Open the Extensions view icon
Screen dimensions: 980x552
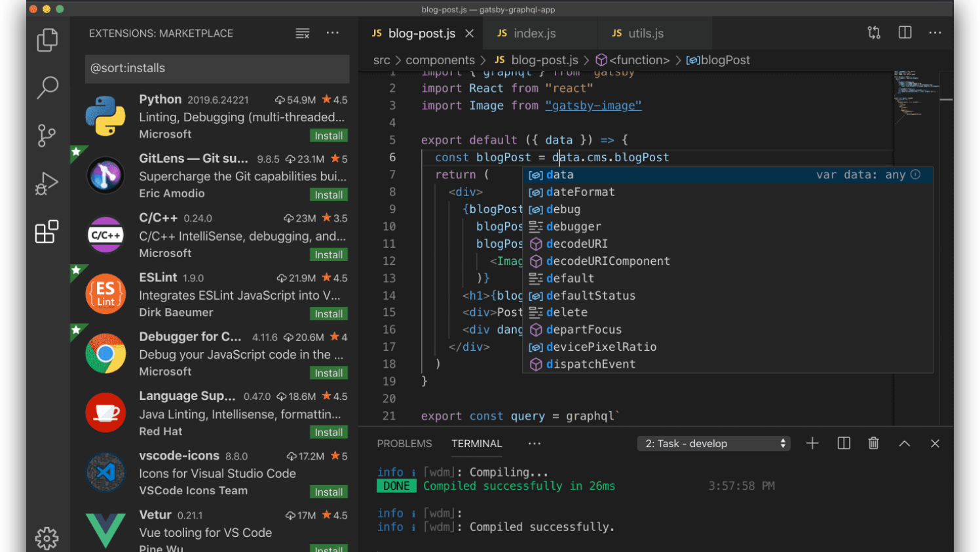point(47,231)
